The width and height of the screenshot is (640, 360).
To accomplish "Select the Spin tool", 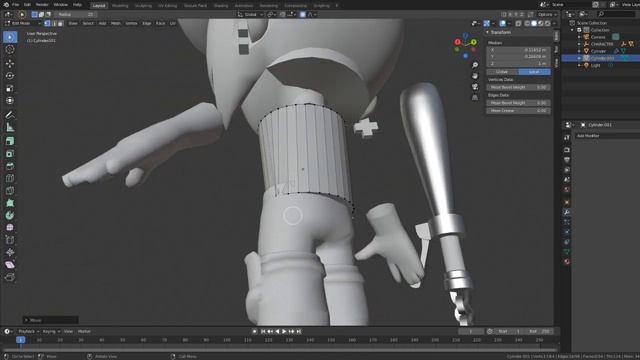I will point(10,215).
